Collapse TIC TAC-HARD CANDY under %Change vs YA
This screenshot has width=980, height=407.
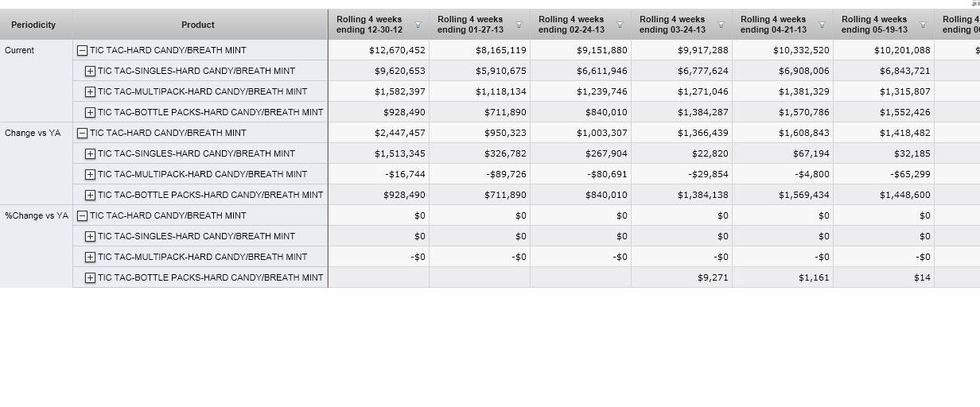pos(82,215)
